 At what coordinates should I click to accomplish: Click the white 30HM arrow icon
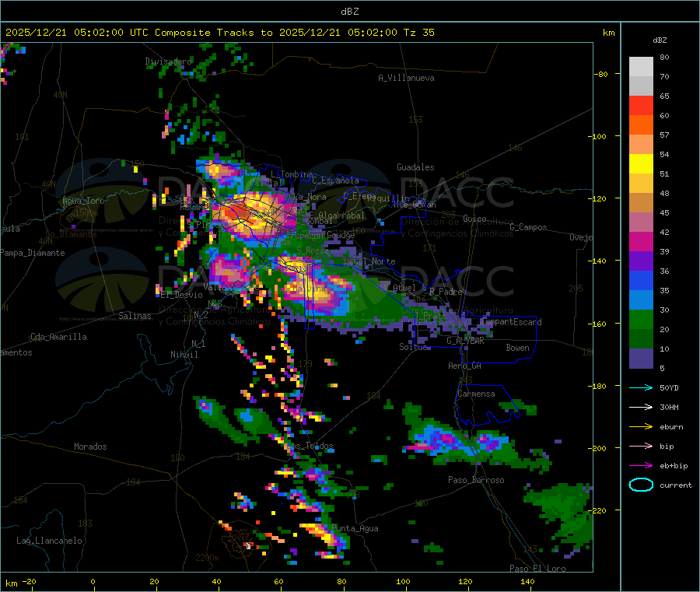click(641, 407)
